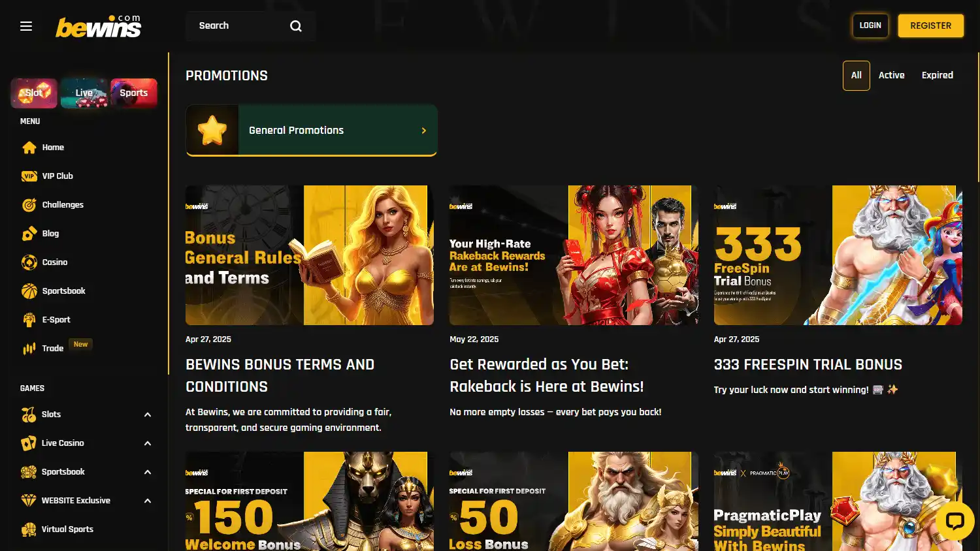
Task: Click the General Promotions arrow chevron
Action: tap(423, 131)
